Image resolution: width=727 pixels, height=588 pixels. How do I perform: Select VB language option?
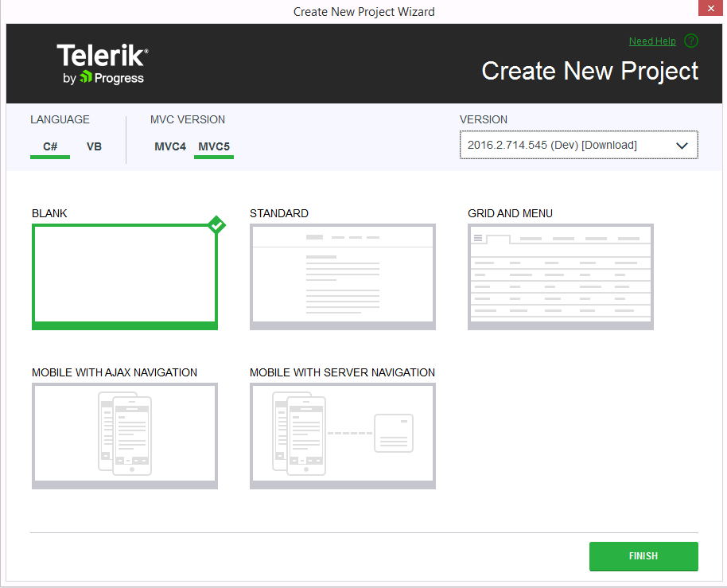[x=94, y=146]
